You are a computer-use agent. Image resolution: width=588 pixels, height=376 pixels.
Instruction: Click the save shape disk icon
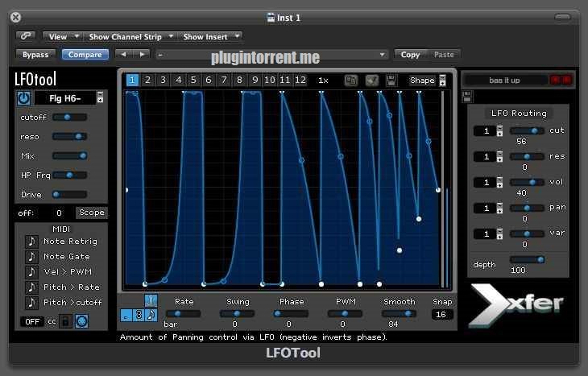coord(391,81)
